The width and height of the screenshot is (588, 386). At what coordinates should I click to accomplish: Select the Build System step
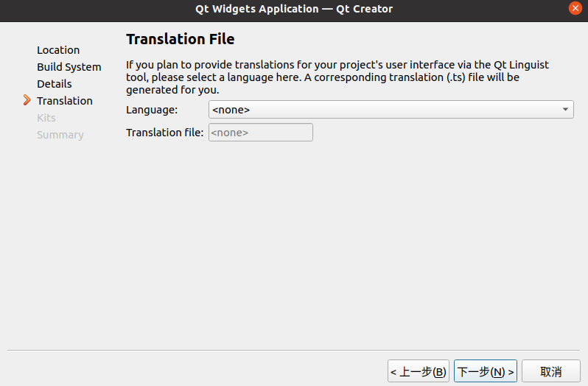coord(69,67)
